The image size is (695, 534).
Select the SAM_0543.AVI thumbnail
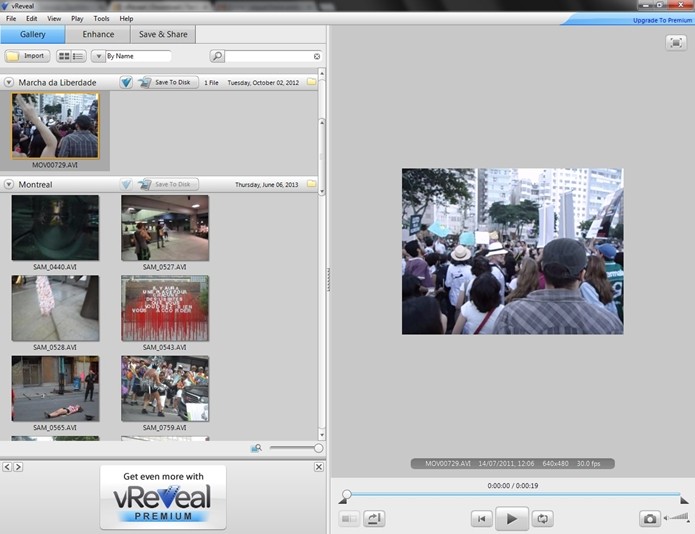pyautogui.click(x=165, y=309)
